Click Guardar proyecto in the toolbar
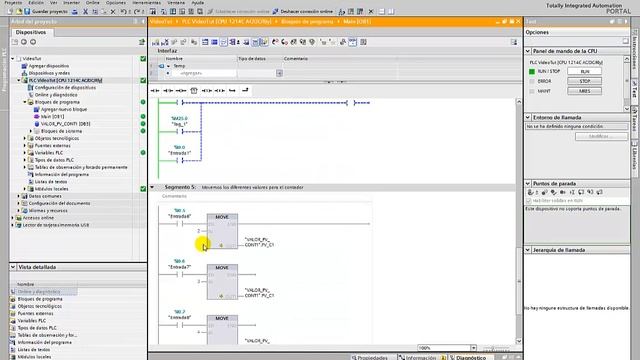 [x=46, y=11]
